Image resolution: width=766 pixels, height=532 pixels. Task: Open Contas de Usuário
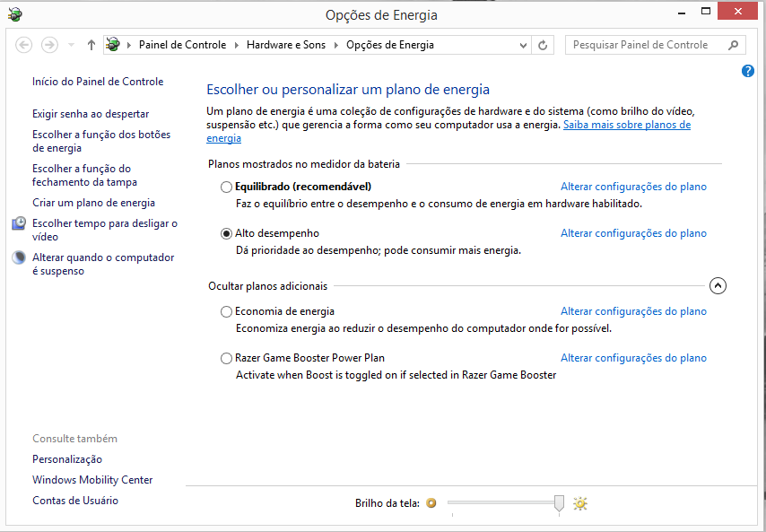coord(75,501)
